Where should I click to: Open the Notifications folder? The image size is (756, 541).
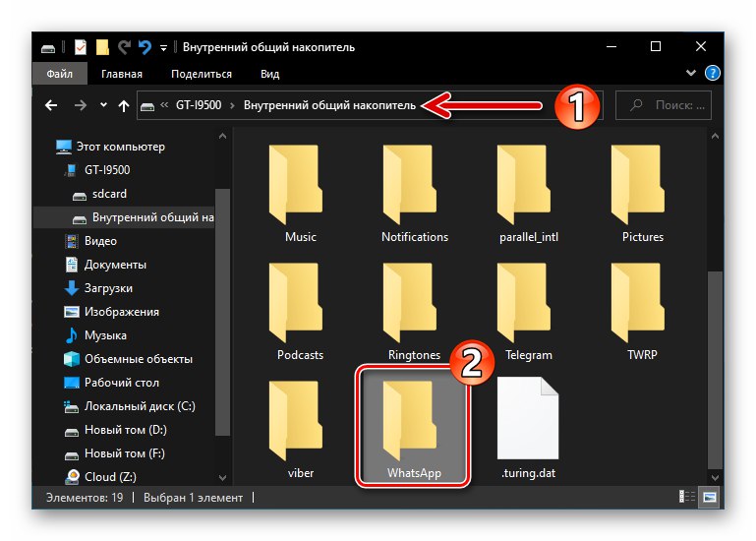[414, 194]
